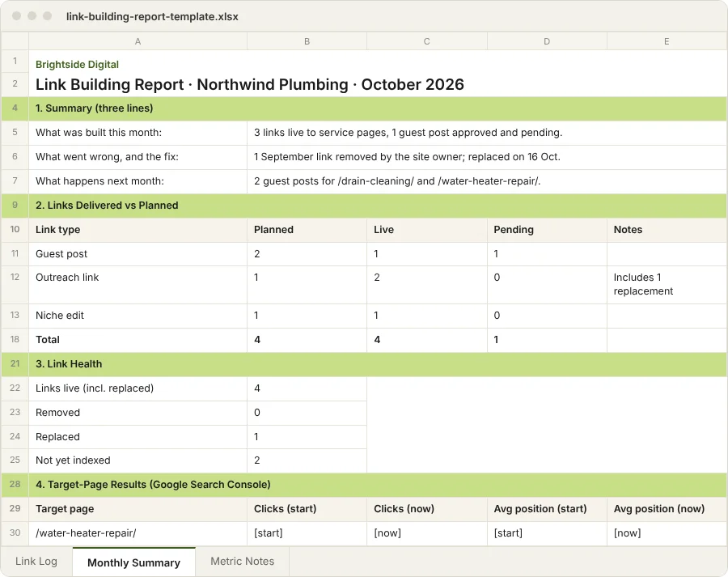728x577 pixels.
Task: Click Pending value for Guest post
Action: 547,253
